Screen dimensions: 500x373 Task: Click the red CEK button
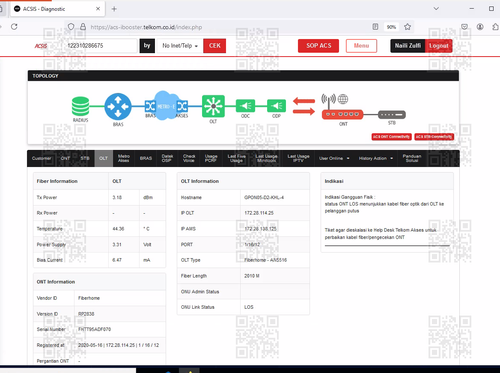(215, 46)
